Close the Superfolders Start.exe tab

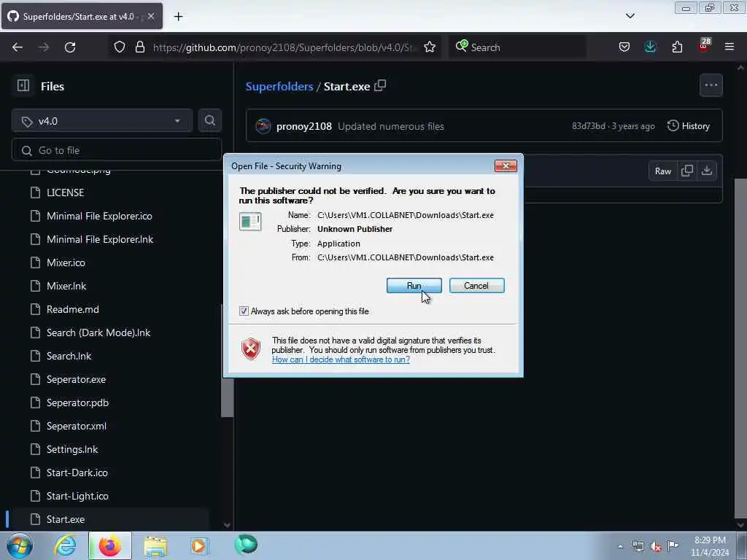tap(151, 16)
